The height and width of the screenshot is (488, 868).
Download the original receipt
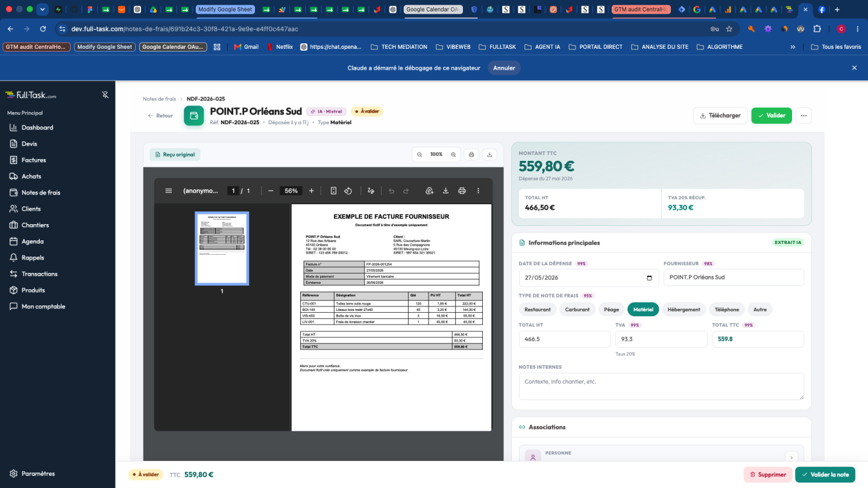click(x=489, y=154)
